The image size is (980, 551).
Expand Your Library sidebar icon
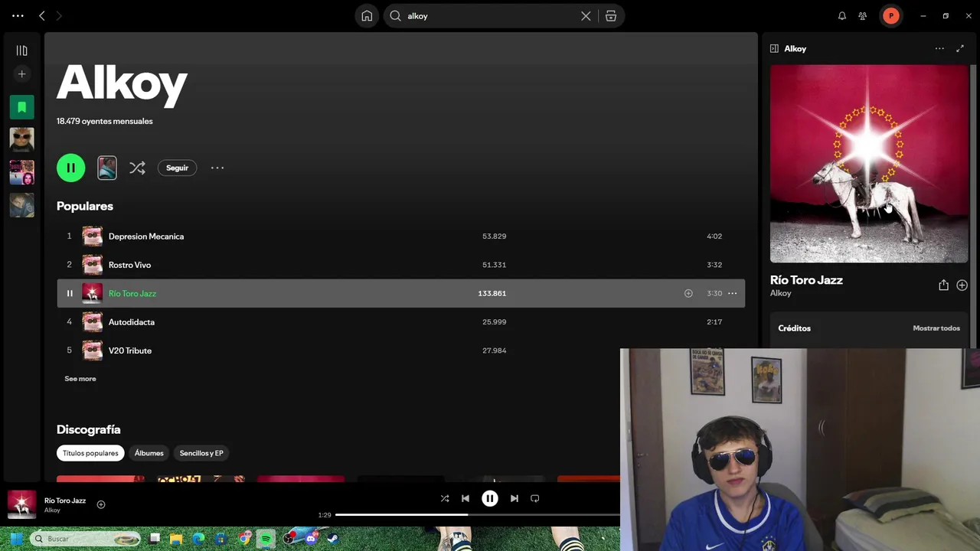pyautogui.click(x=21, y=51)
